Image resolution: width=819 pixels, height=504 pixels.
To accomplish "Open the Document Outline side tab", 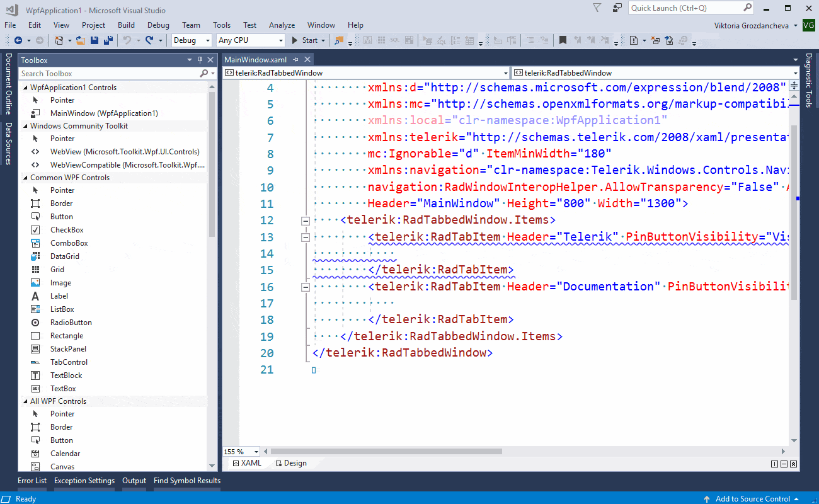I will tap(8, 83).
